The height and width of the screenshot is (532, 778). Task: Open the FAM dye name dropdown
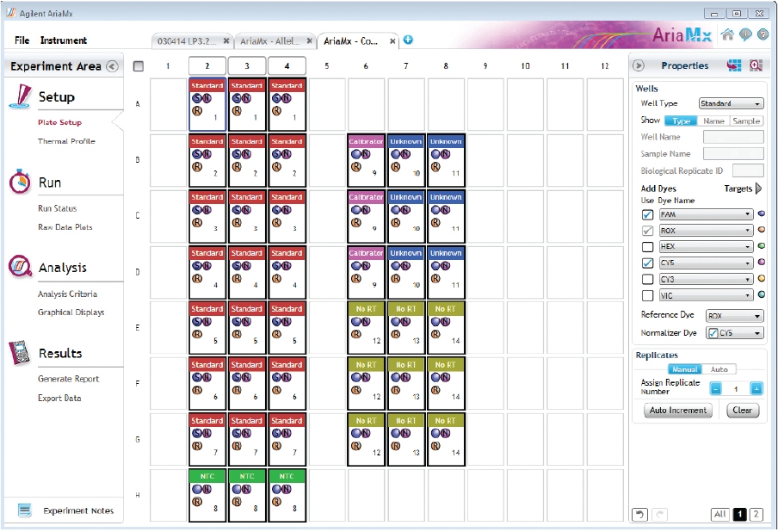706,214
